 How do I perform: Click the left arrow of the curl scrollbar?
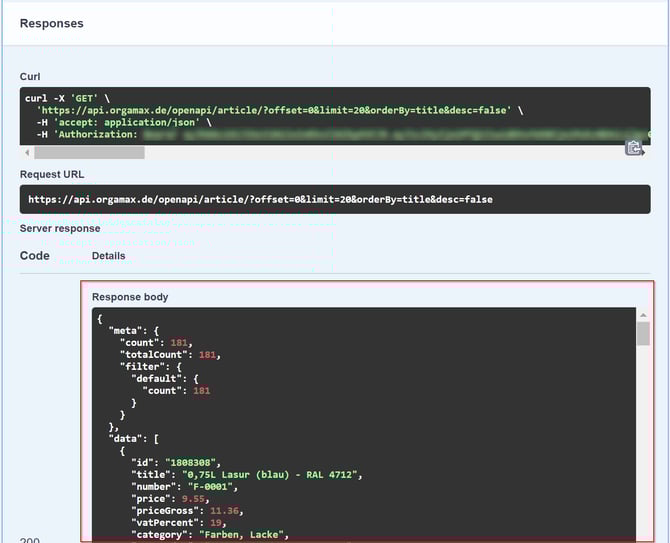point(27,153)
